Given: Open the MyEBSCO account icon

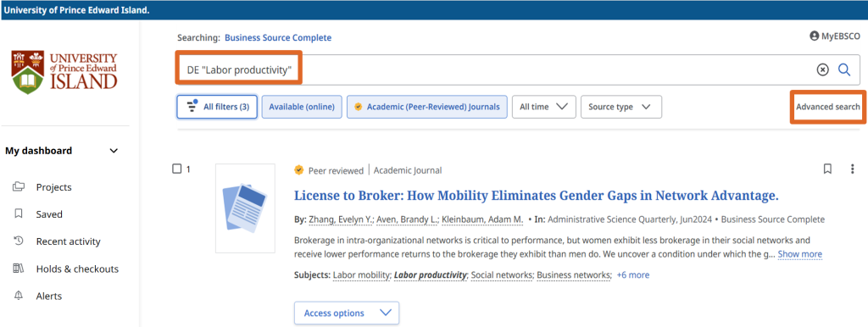Looking at the screenshot, I should 814,36.
